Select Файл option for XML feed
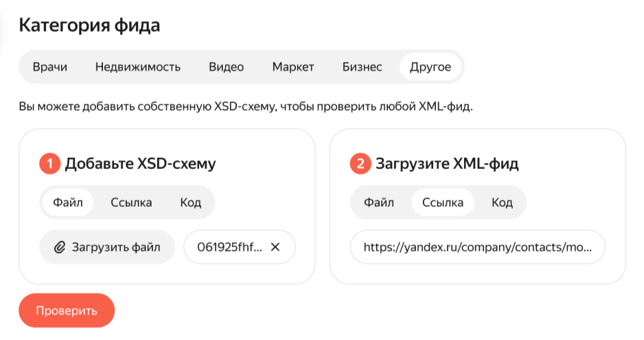This screenshot has height=340, width=644. (379, 203)
